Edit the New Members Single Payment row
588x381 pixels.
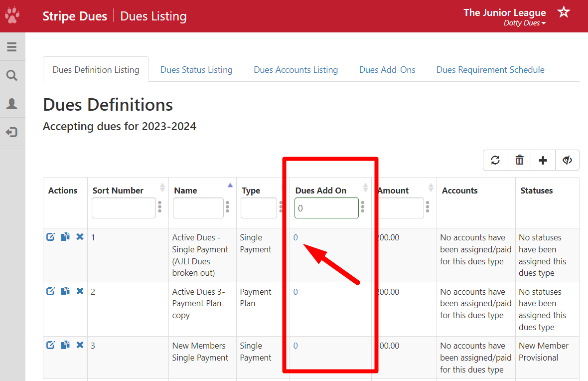click(x=51, y=345)
